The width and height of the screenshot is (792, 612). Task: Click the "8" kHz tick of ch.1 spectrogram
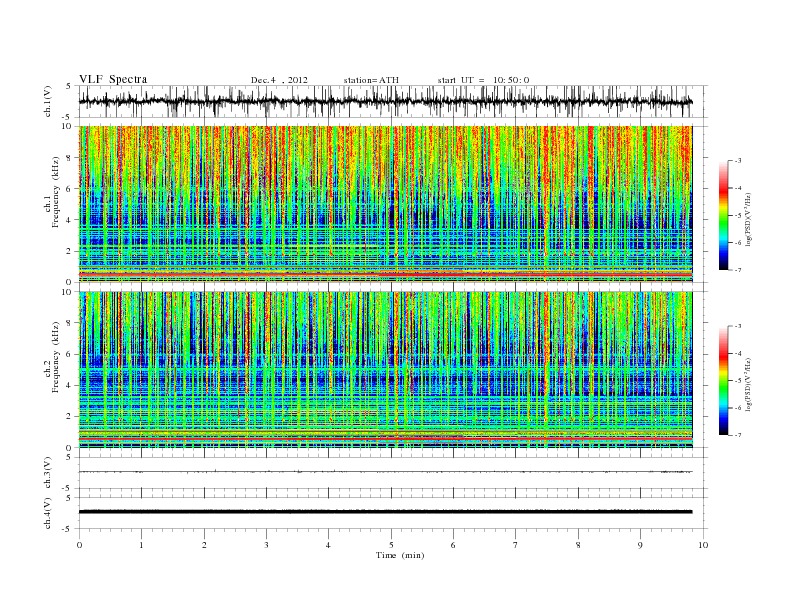coord(70,158)
